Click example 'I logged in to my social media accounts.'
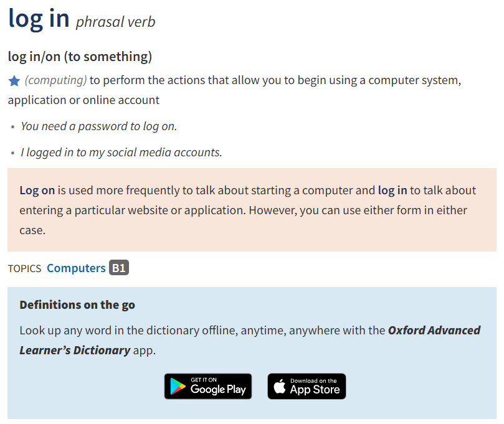The width and height of the screenshot is (504, 424). click(x=121, y=153)
